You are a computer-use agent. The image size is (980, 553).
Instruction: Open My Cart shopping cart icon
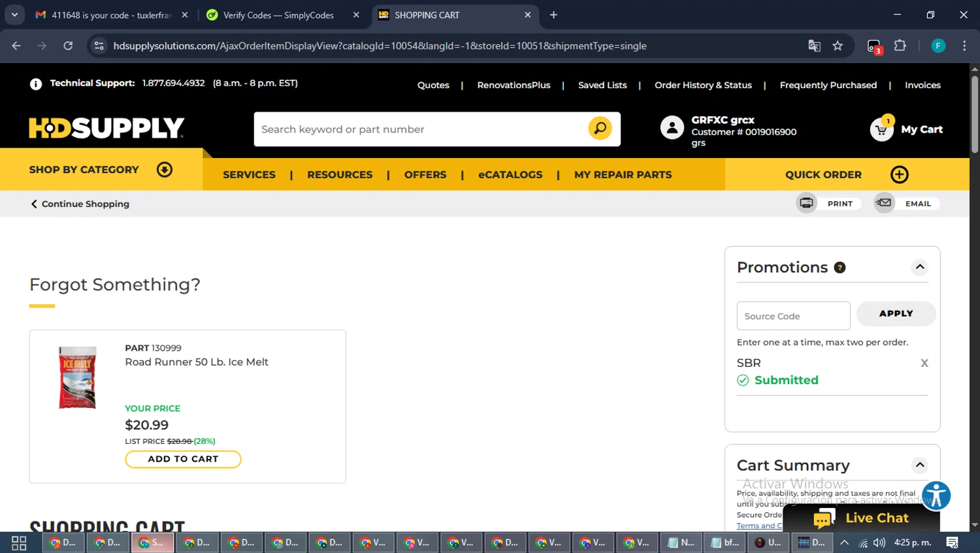coord(881,129)
